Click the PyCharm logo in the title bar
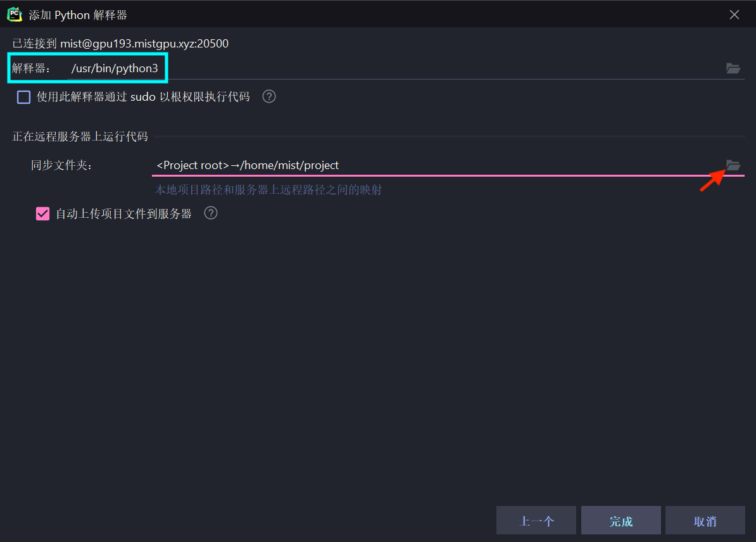The image size is (756, 542). (14, 14)
